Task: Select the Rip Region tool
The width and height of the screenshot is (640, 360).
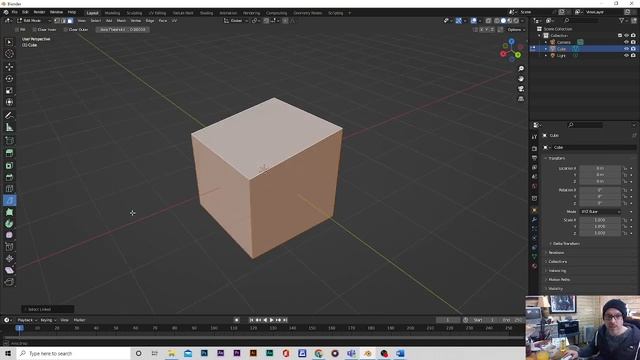Action: click(9, 282)
